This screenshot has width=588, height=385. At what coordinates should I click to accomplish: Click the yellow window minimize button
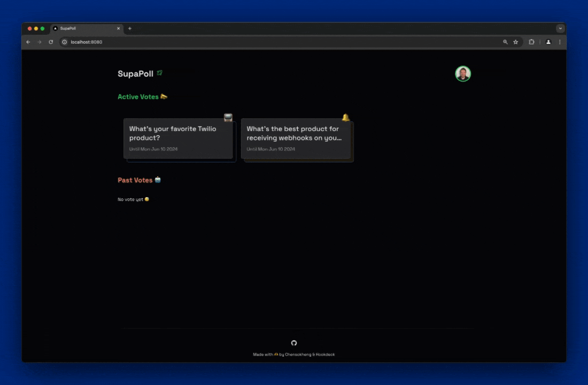coord(36,28)
